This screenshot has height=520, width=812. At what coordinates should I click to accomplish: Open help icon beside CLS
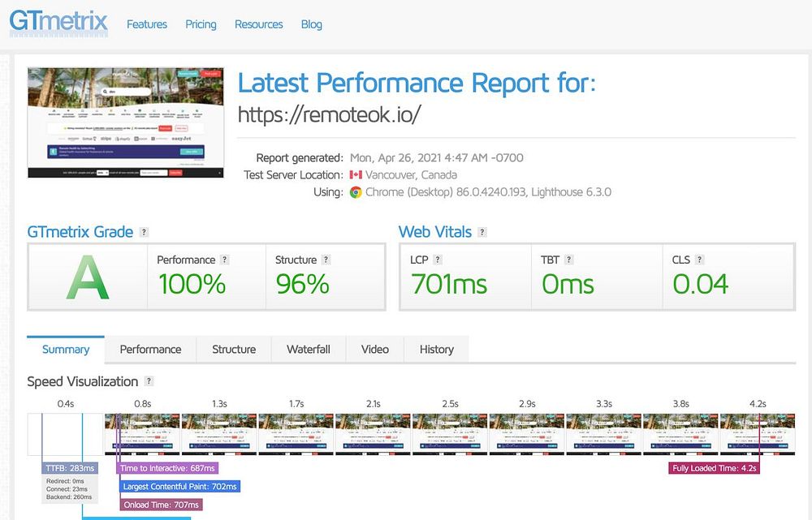[x=700, y=260]
